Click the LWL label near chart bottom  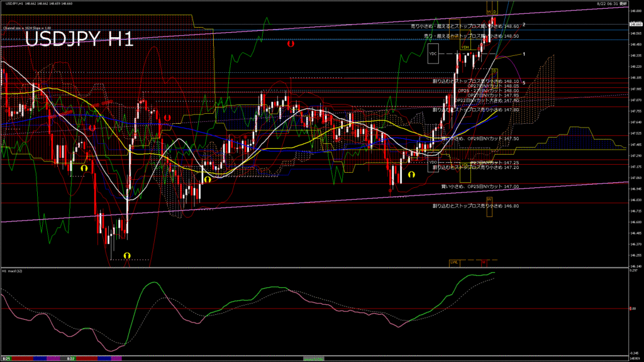coord(453,262)
